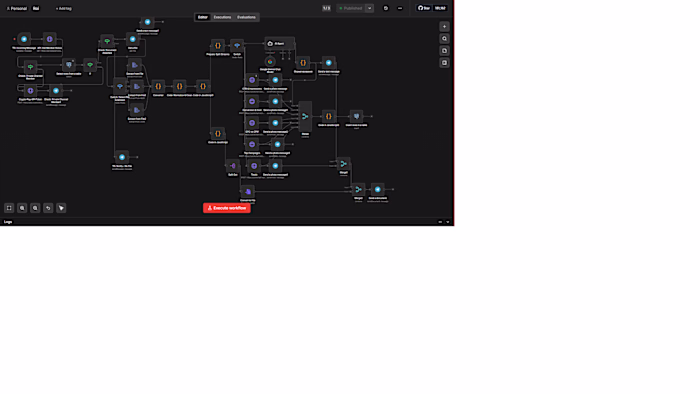The height and width of the screenshot is (394, 700).
Task: Select the Convertor code node
Action: [158, 87]
